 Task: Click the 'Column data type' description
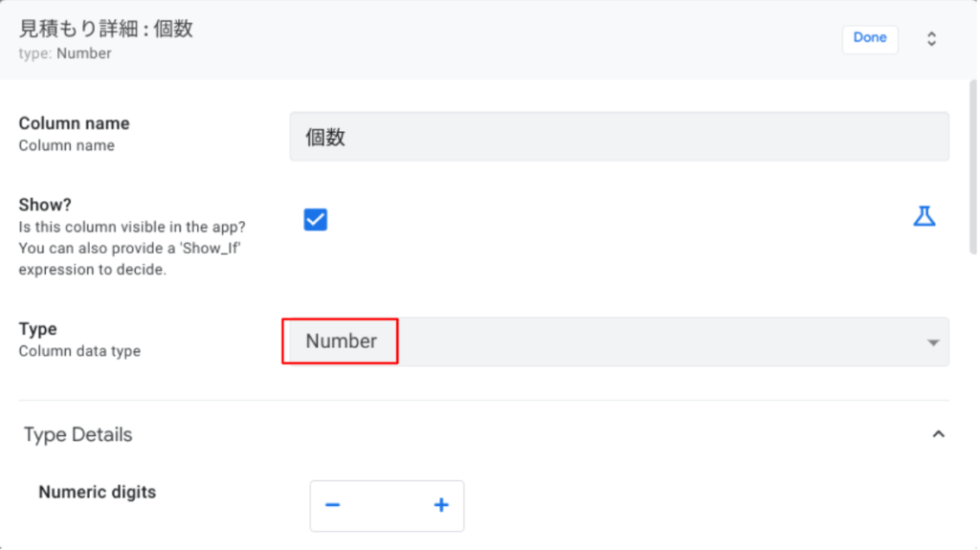79,351
